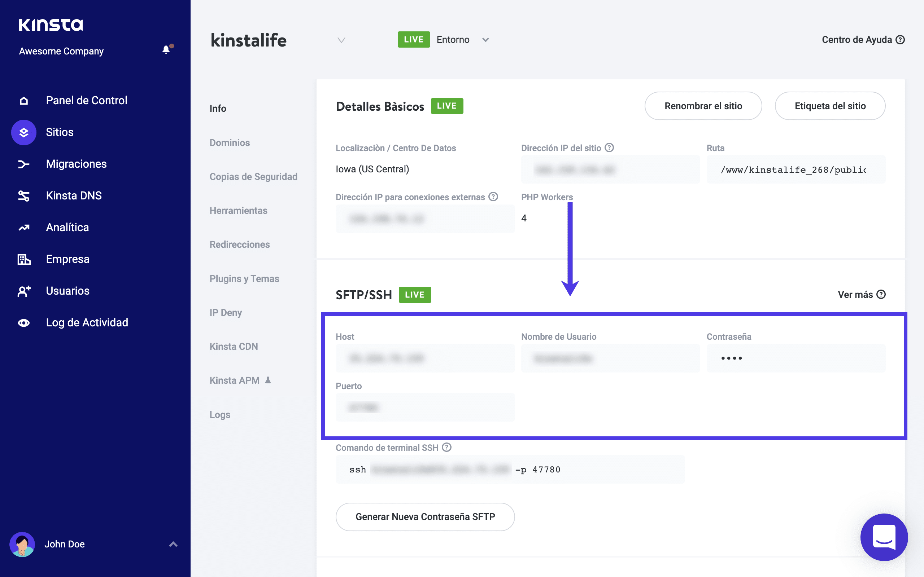Click the Sitios layers icon
The width and height of the screenshot is (924, 577).
click(x=24, y=132)
